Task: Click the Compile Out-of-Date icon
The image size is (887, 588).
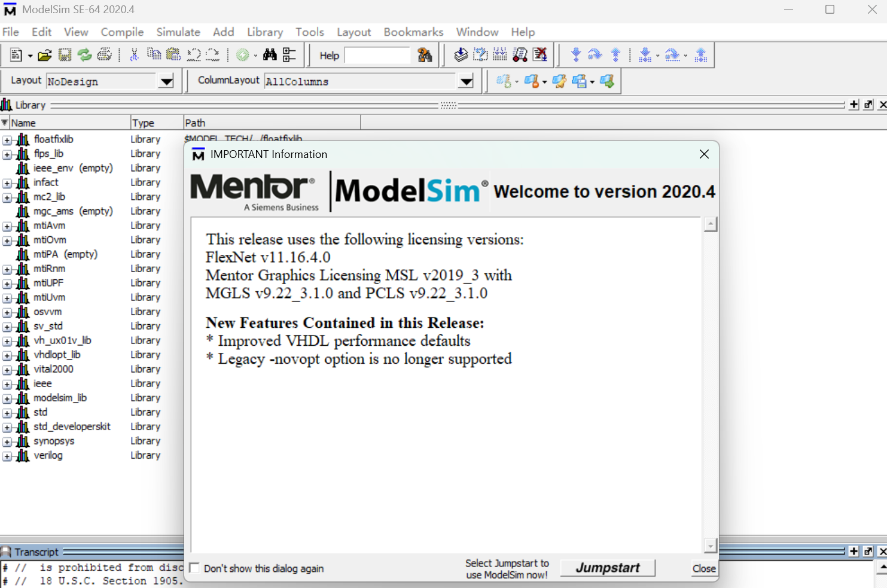Action: 480,55
